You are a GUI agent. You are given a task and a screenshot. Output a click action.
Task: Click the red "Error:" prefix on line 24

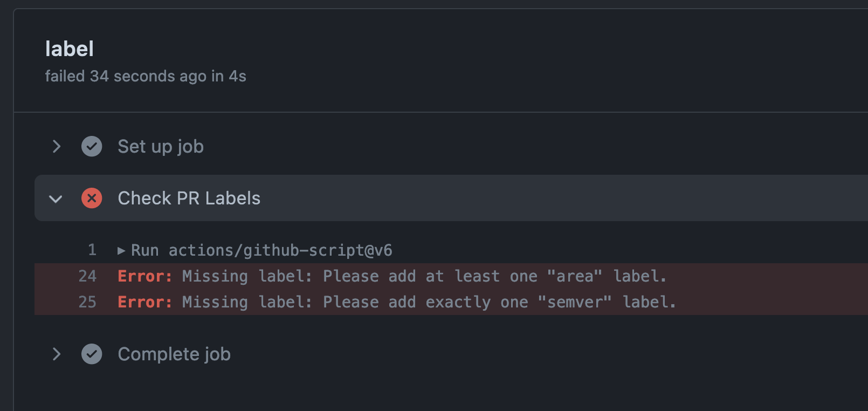point(144,276)
